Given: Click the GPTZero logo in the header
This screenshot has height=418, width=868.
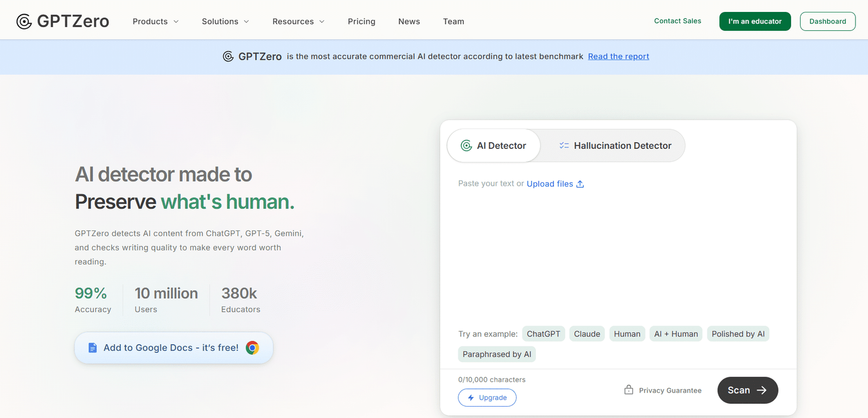Looking at the screenshot, I should (x=62, y=21).
